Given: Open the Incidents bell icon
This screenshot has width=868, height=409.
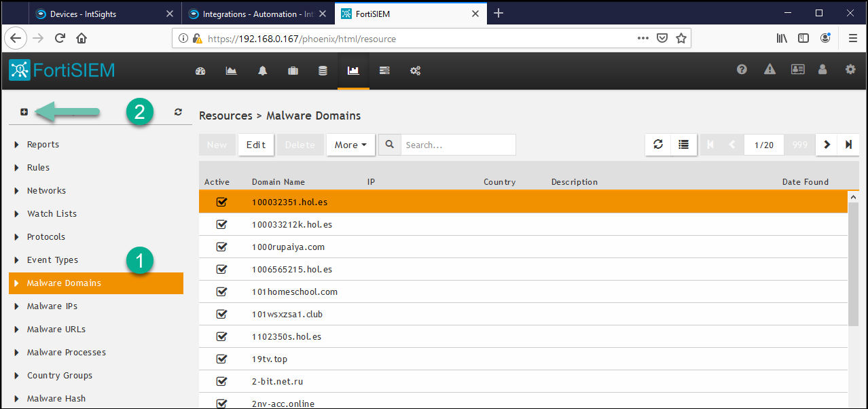Looking at the screenshot, I should [263, 71].
